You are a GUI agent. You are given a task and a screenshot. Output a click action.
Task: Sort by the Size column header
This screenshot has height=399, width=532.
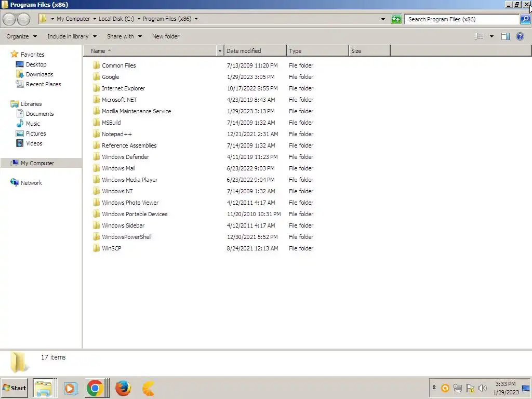369,51
